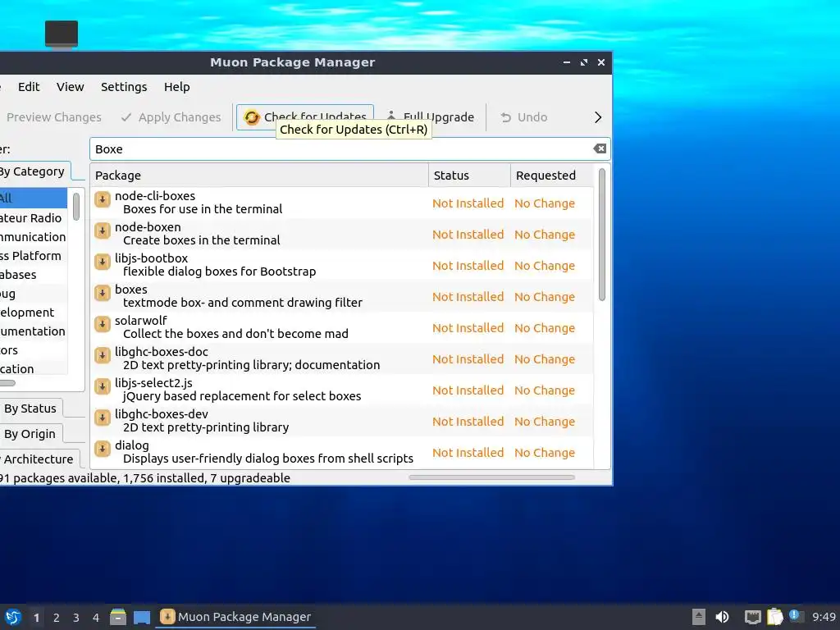
Task: Click the Check for Updates refresh icon
Action: point(251,116)
